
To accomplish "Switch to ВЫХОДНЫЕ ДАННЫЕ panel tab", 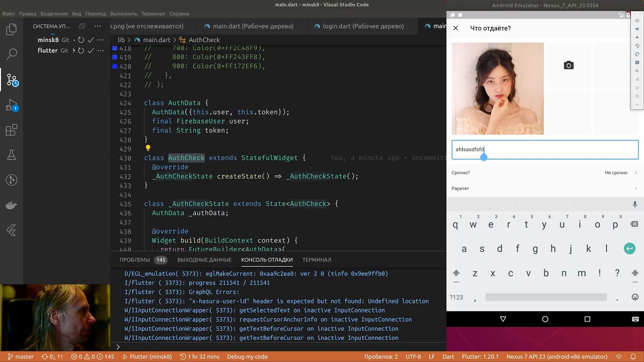I will click(x=204, y=260).
